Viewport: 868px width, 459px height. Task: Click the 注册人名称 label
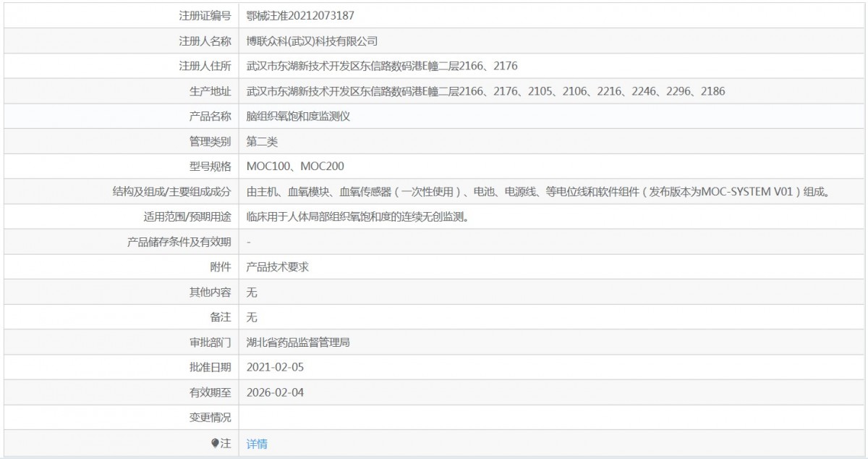point(205,41)
